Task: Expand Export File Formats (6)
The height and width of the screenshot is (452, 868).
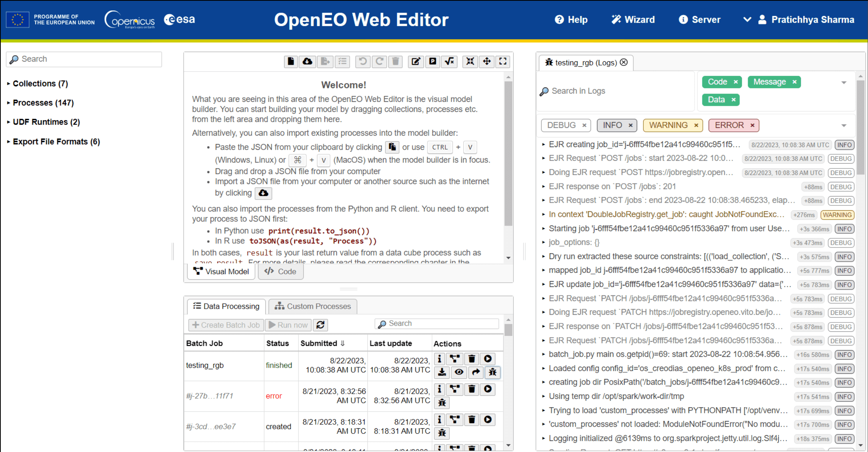Action: point(53,142)
